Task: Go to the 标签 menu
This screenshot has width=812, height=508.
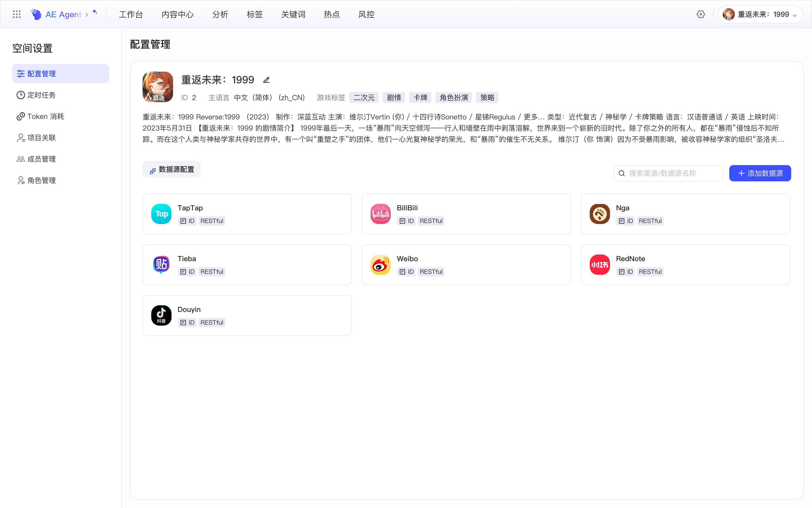Action: (x=255, y=14)
